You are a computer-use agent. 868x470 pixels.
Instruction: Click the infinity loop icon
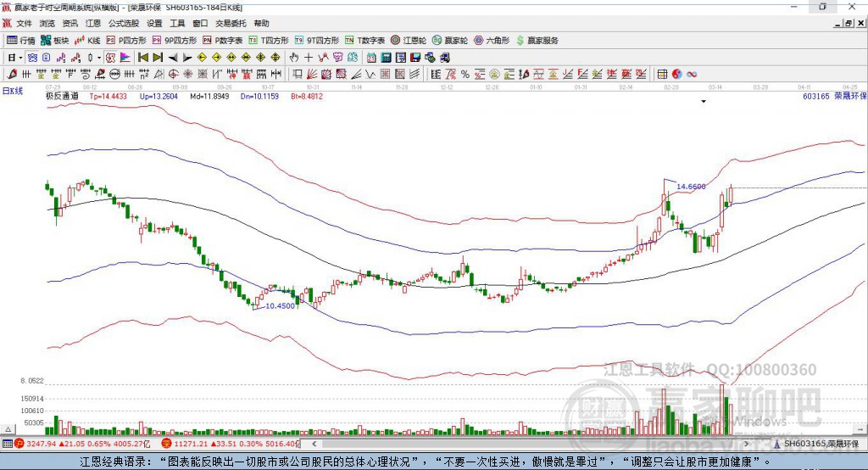tap(692, 74)
